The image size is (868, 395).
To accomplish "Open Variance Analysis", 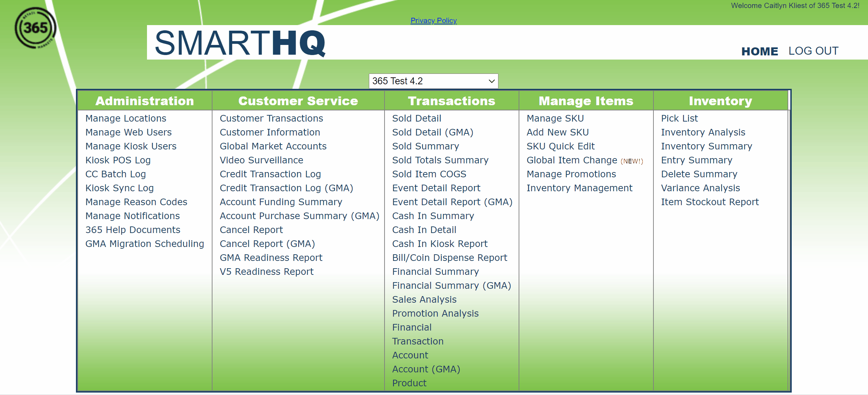I will click(700, 188).
